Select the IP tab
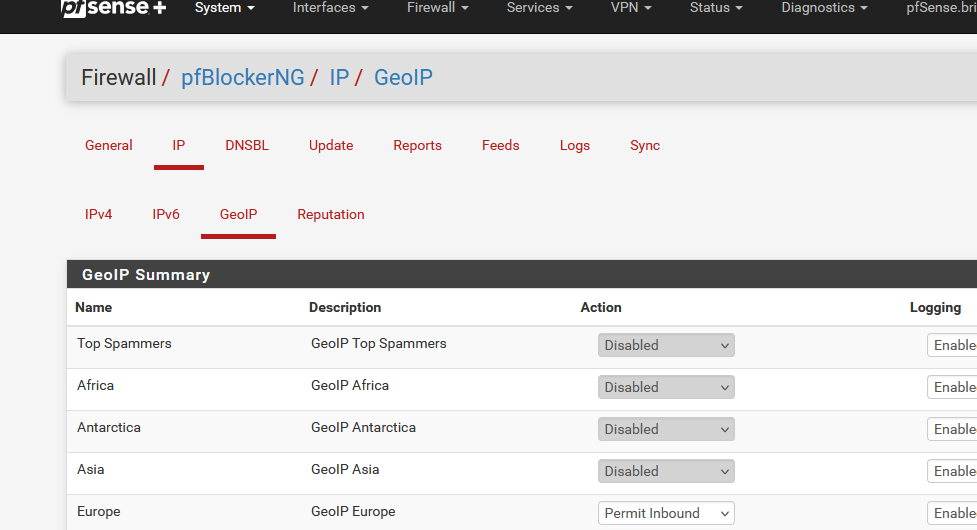 179,145
